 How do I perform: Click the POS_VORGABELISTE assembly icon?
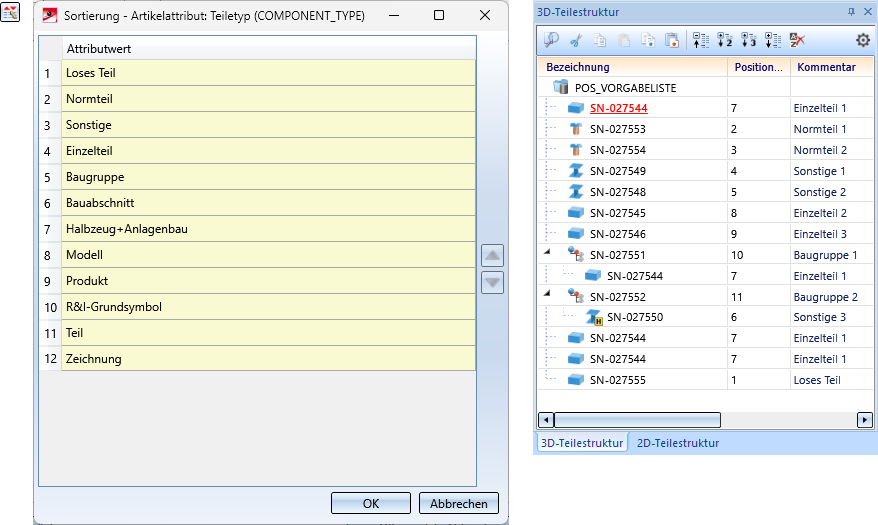[561, 87]
